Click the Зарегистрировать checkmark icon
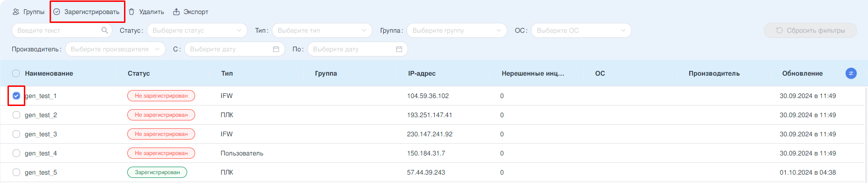The image size is (868, 183). point(57,12)
